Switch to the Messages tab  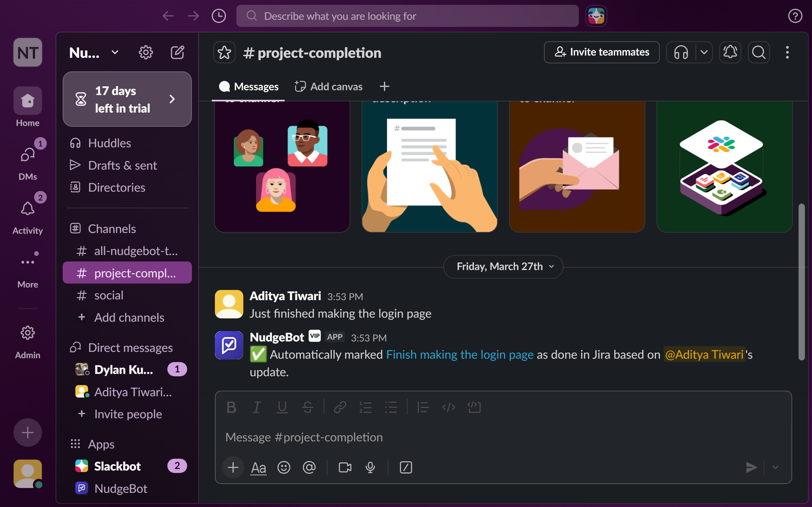[x=249, y=86]
